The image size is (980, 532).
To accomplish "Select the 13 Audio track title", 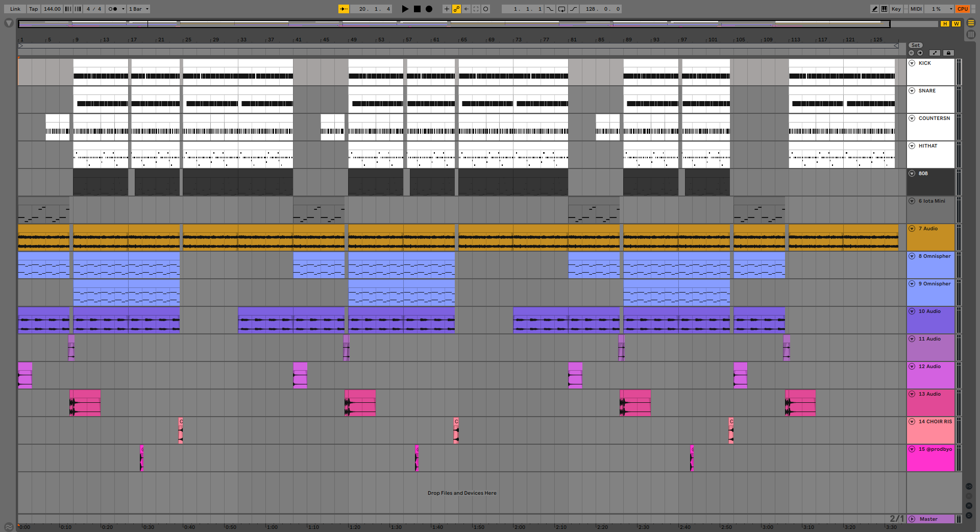I will coord(929,394).
